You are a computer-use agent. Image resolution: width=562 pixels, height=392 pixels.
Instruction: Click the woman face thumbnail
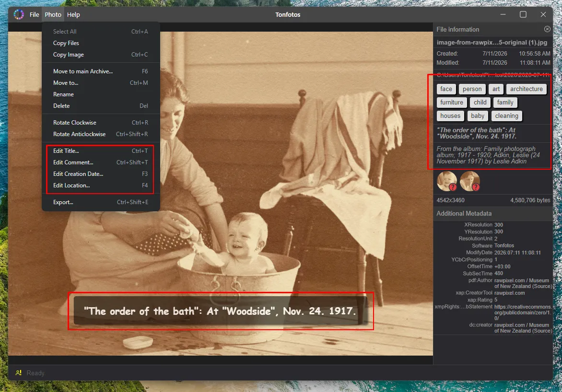(469, 181)
